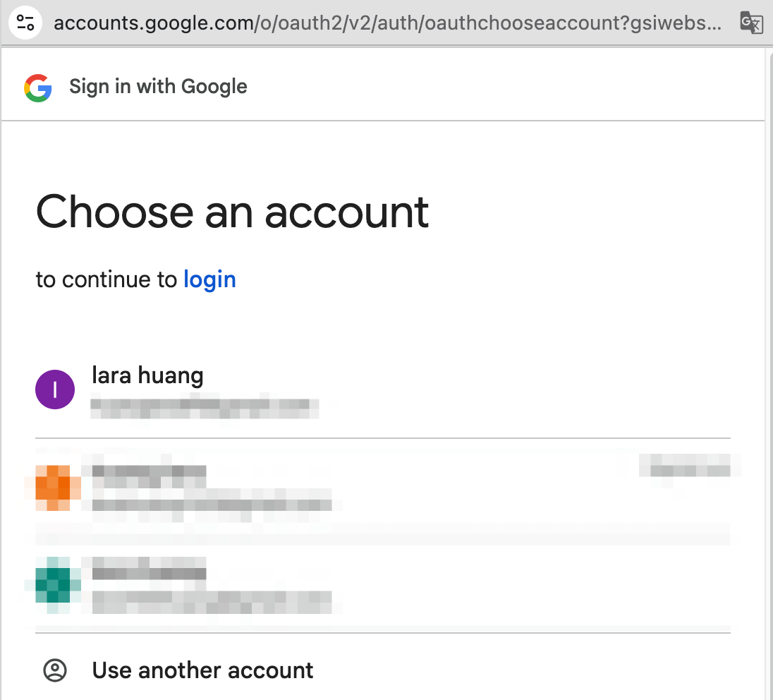Select the Use another account option
Image resolution: width=773 pixels, height=700 pixels.
(x=202, y=670)
